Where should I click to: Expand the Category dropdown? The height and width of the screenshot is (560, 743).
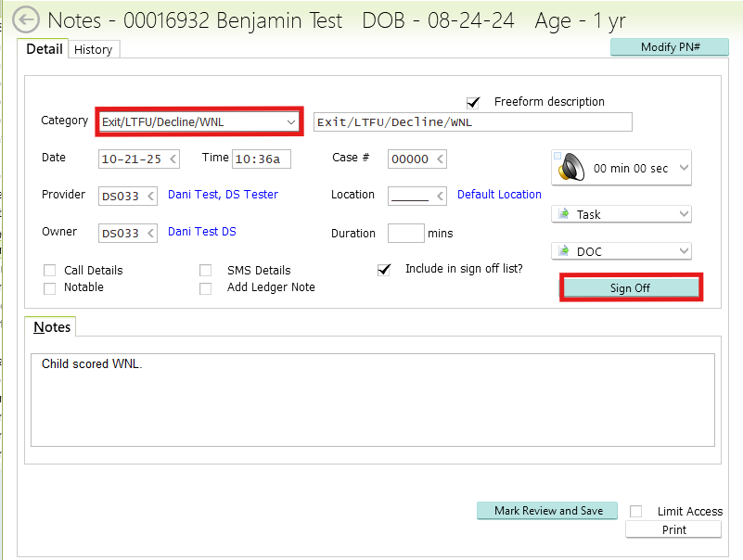pyautogui.click(x=291, y=122)
